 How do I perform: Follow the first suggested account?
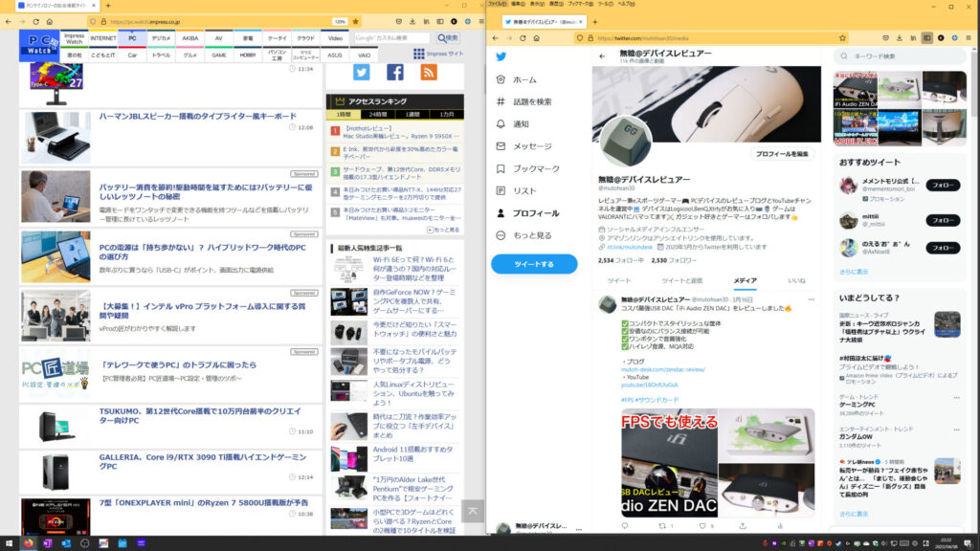[x=943, y=186]
